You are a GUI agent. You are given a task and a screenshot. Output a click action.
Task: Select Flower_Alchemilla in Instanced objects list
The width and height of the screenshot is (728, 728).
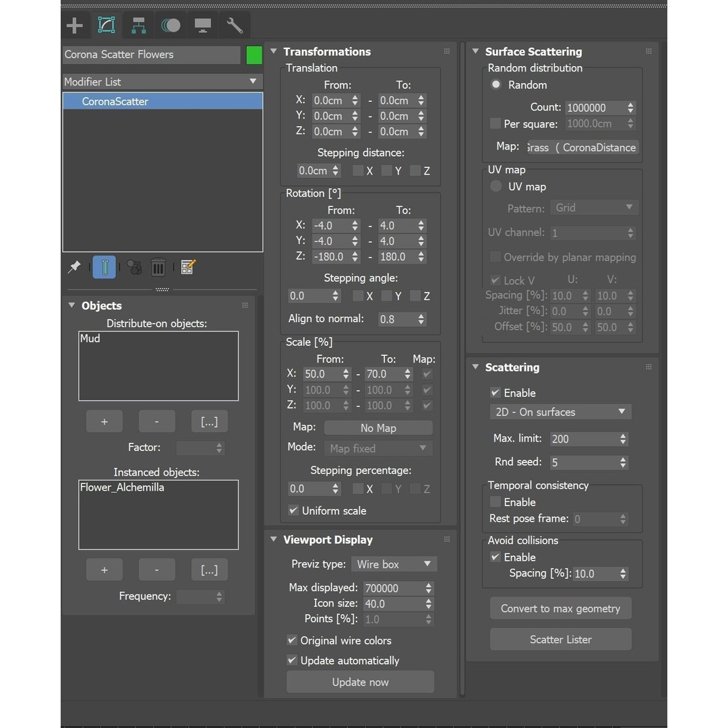click(x=122, y=487)
